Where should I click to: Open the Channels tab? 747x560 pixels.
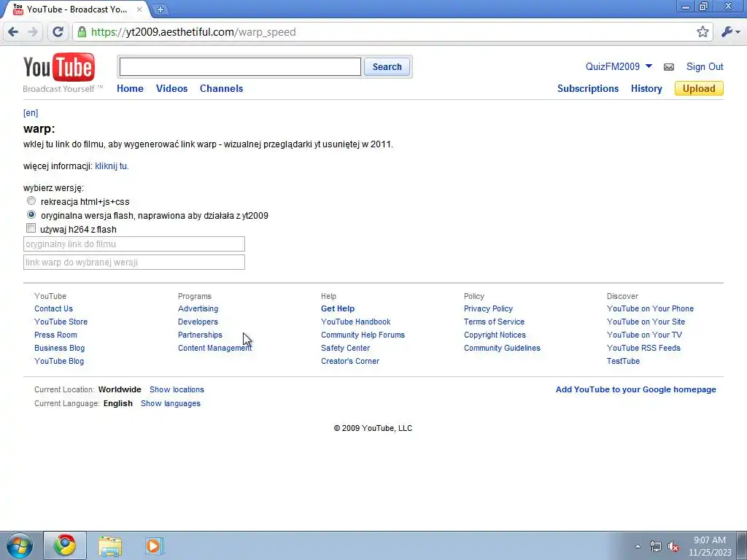222,88
